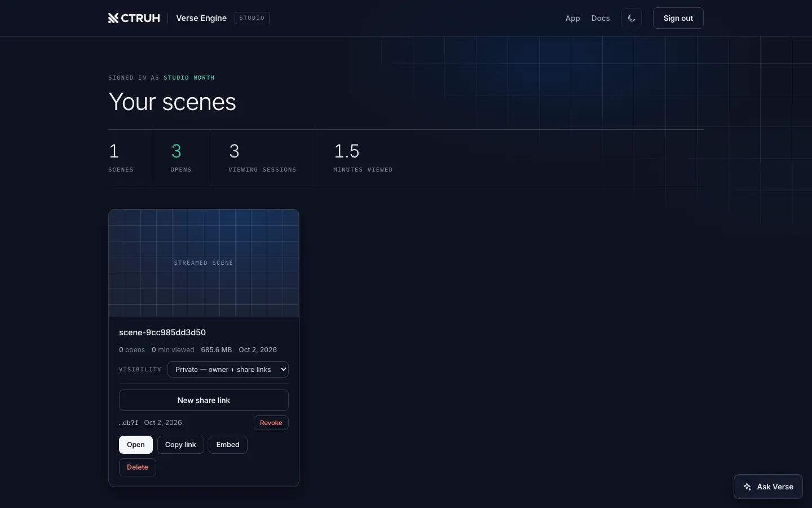Go to the App page
The image size is (812, 508).
(x=572, y=18)
